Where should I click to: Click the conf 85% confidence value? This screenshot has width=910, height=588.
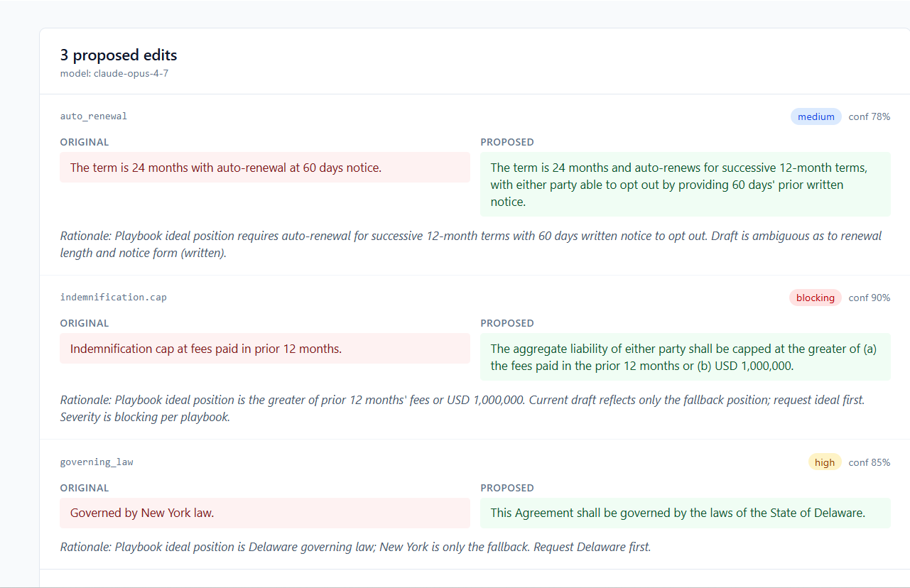click(x=869, y=462)
